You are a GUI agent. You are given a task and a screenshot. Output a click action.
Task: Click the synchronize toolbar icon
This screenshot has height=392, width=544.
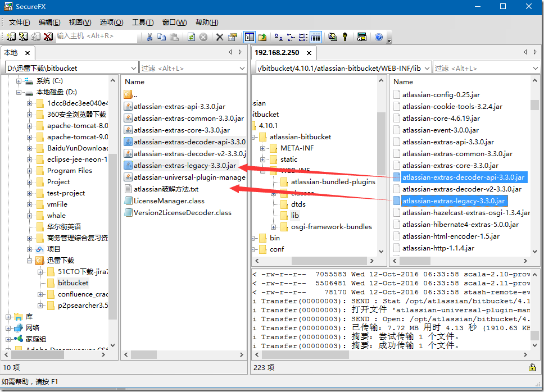(333, 37)
